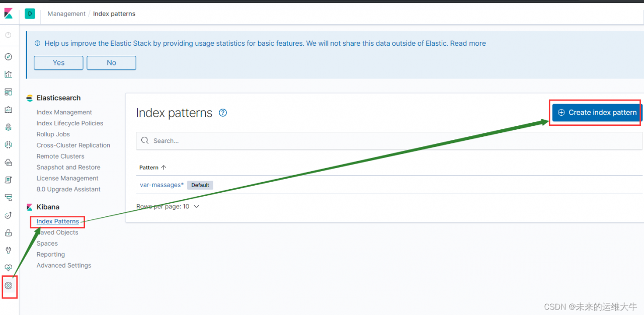Open Management via the gear icon
644x315 pixels.
(x=8, y=286)
